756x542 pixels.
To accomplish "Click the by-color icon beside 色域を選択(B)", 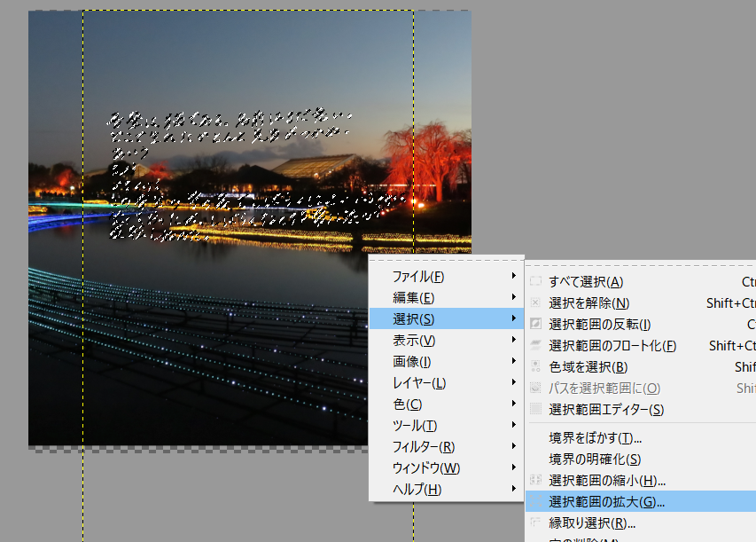I will (535, 366).
